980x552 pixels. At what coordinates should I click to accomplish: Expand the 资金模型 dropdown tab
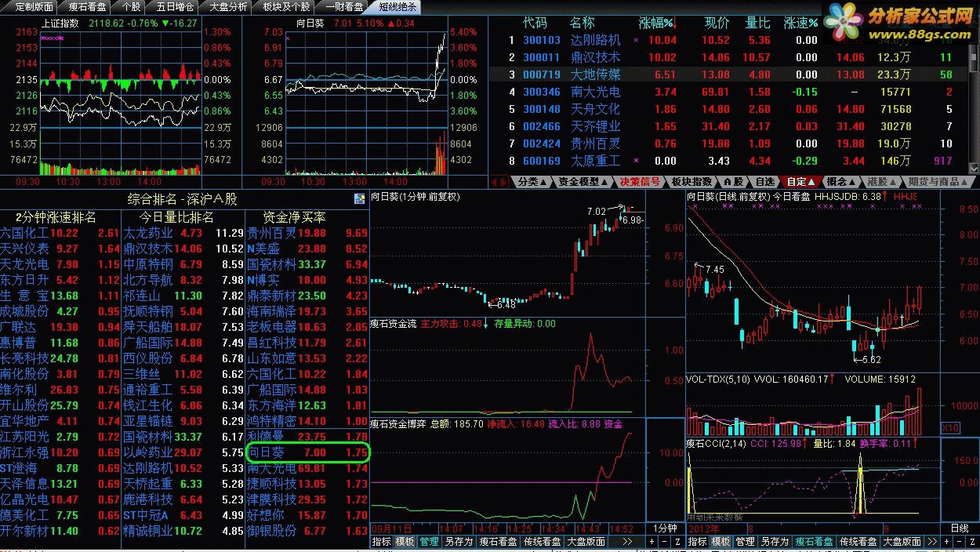point(583,181)
